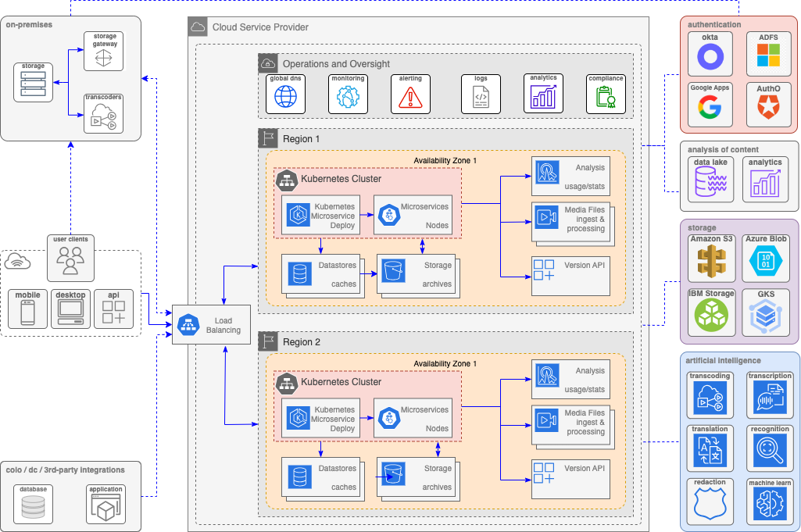Click the data lake icon
Viewport: 801px width, 532px height.
click(710, 184)
